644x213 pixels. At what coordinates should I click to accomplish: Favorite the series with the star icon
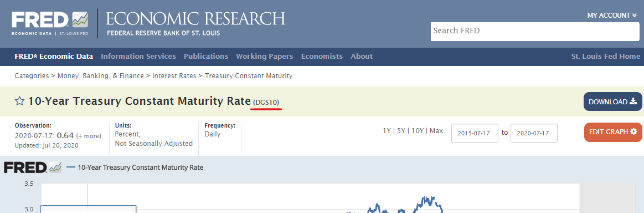coord(19,101)
